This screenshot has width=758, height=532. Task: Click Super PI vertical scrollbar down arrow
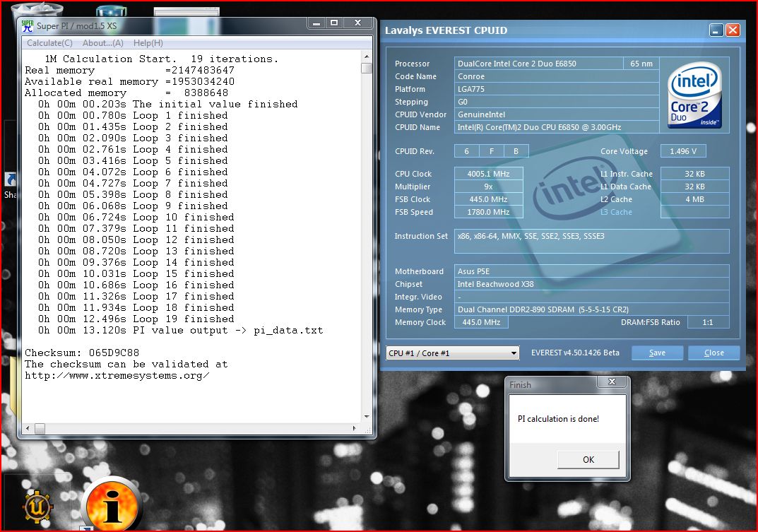[x=367, y=416]
